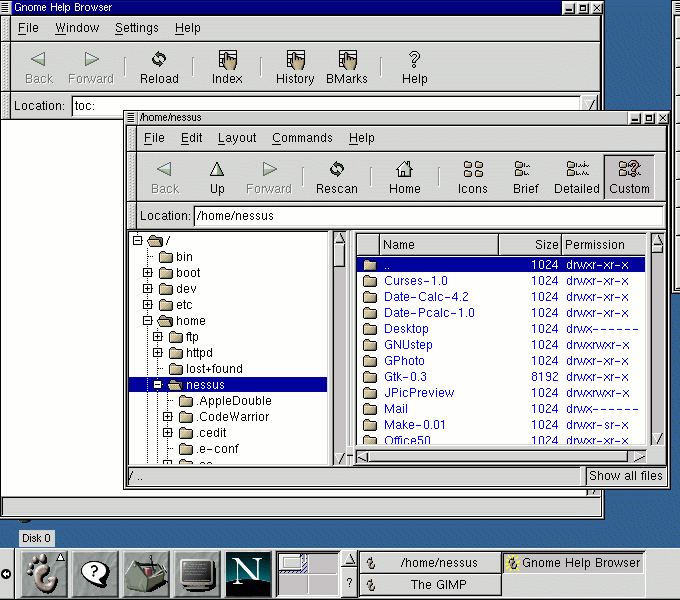The height and width of the screenshot is (600, 680).
Task: Open GNOME foot main menu on panel
Action: point(44,574)
